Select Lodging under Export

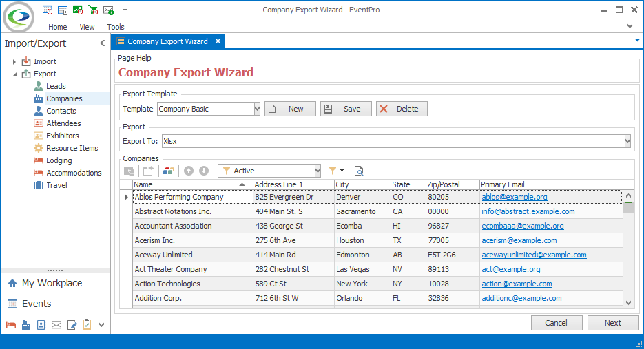point(59,160)
